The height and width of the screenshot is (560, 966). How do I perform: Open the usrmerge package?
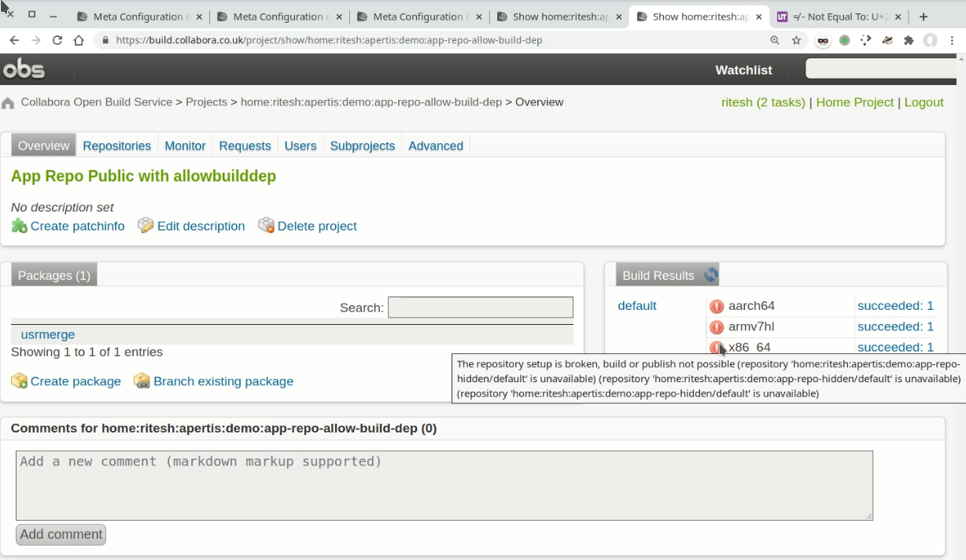coord(48,334)
